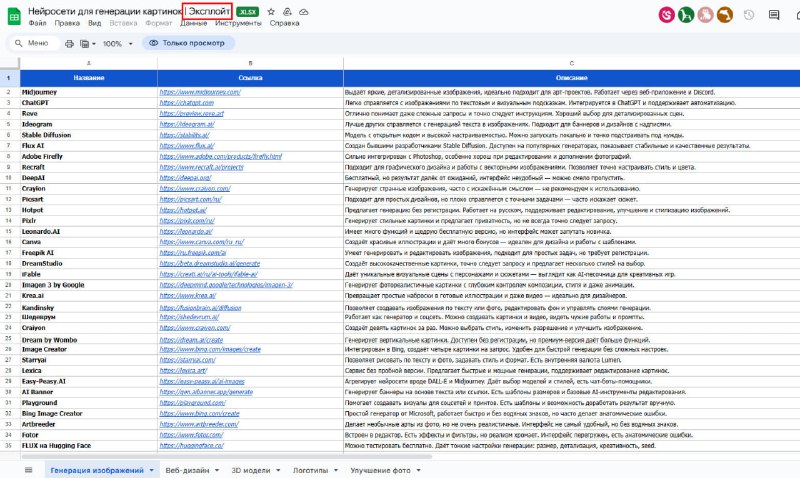The width and height of the screenshot is (800, 478).
Task: Click the horizontal scrollbar
Action: tap(227, 457)
